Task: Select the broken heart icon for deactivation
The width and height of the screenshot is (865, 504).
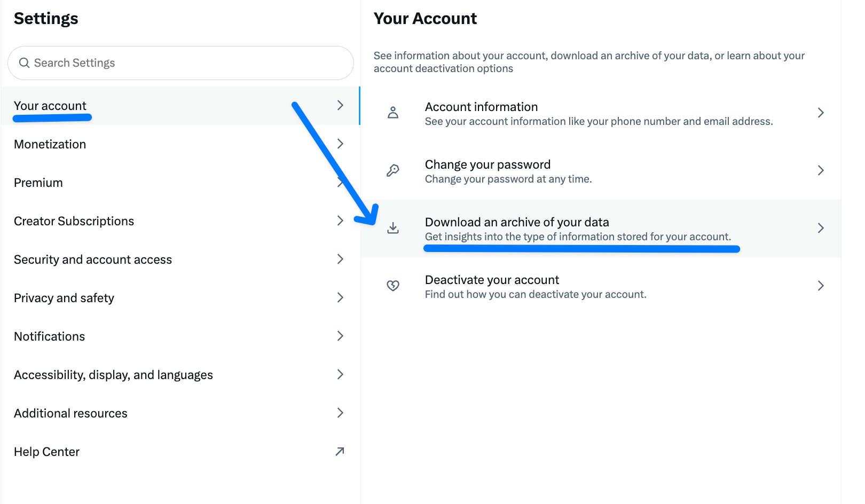Action: pos(393,285)
